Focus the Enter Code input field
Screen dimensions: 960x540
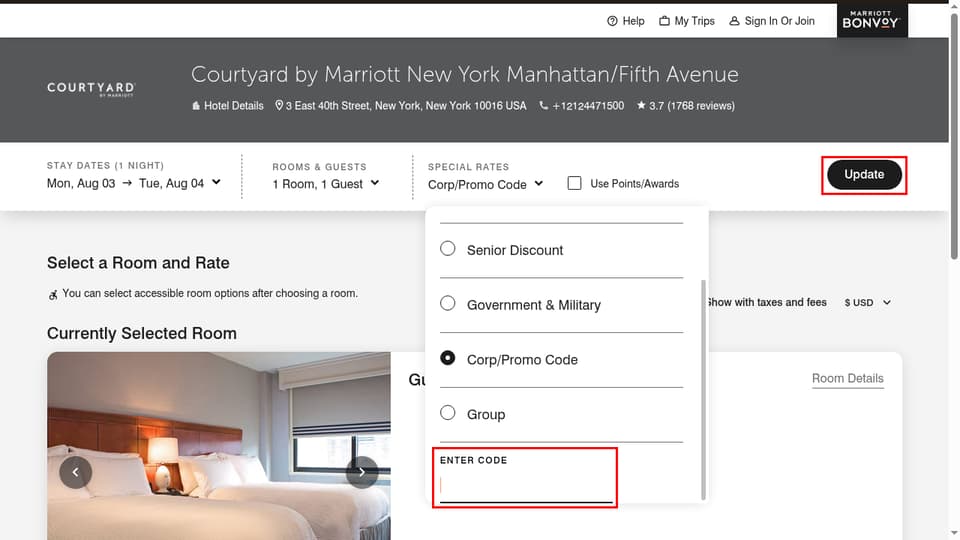(x=526, y=487)
